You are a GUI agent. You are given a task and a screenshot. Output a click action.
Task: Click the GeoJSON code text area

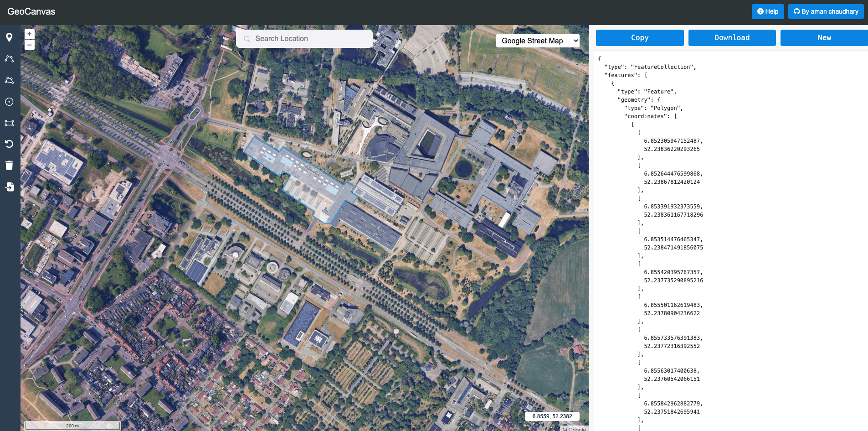coord(729,228)
